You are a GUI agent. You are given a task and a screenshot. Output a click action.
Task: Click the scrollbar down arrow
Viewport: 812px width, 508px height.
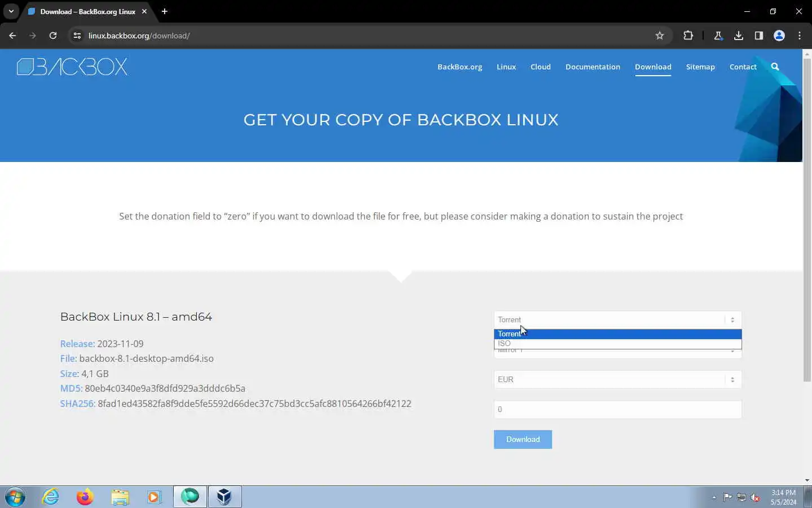[807, 480]
